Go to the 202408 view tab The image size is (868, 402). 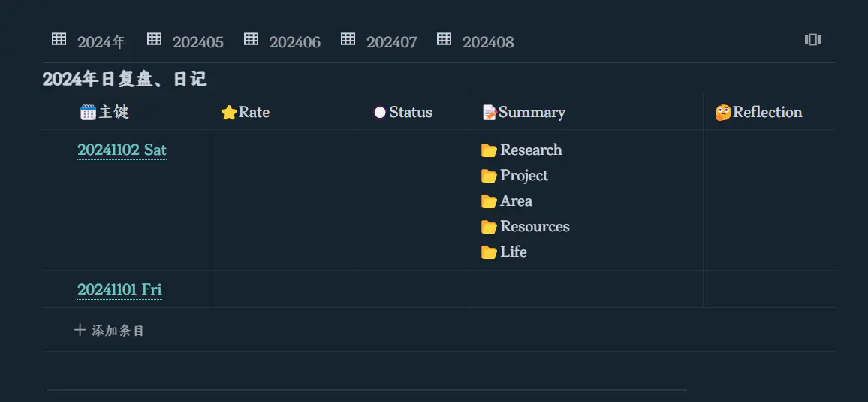[x=488, y=42]
